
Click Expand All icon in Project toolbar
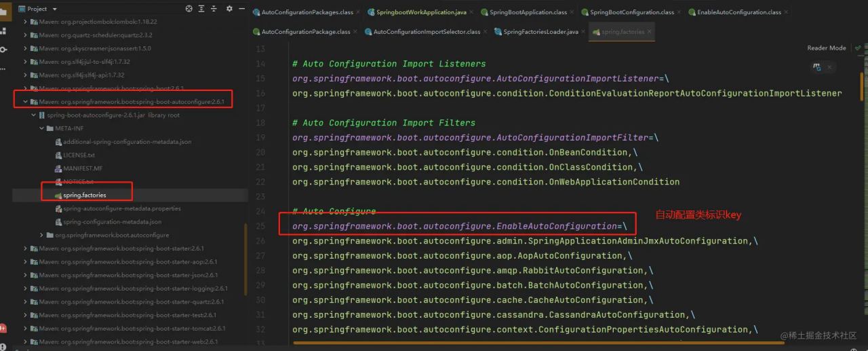click(x=202, y=9)
